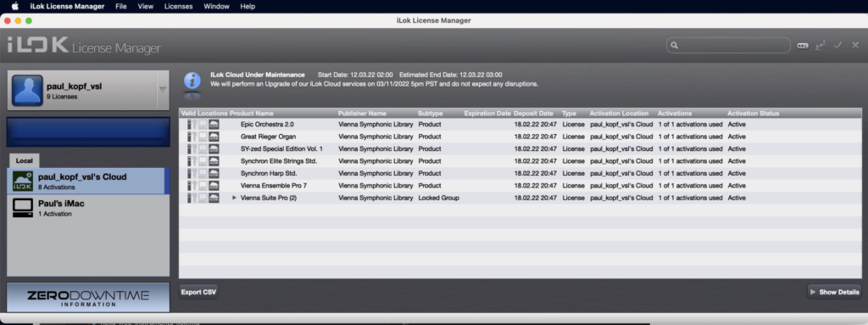Image resolution: width=868 pixels, height=325 pixels.
Task: Select the Local tab
Action: [24, 161]
